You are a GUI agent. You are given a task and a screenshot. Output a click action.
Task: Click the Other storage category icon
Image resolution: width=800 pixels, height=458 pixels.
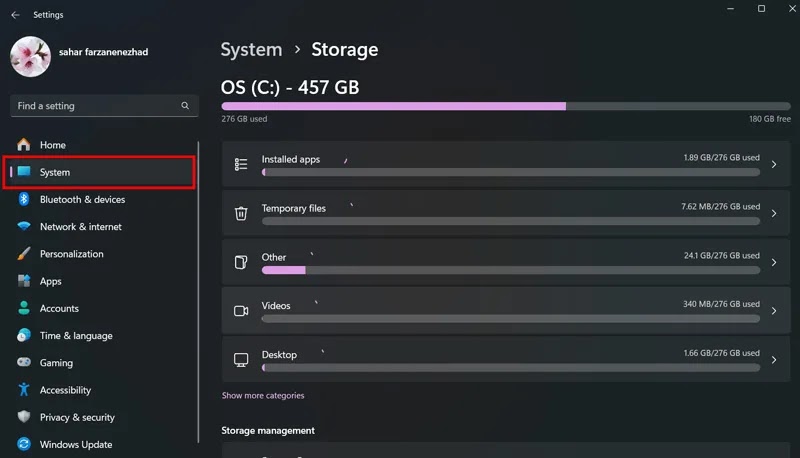click(241, 262)
